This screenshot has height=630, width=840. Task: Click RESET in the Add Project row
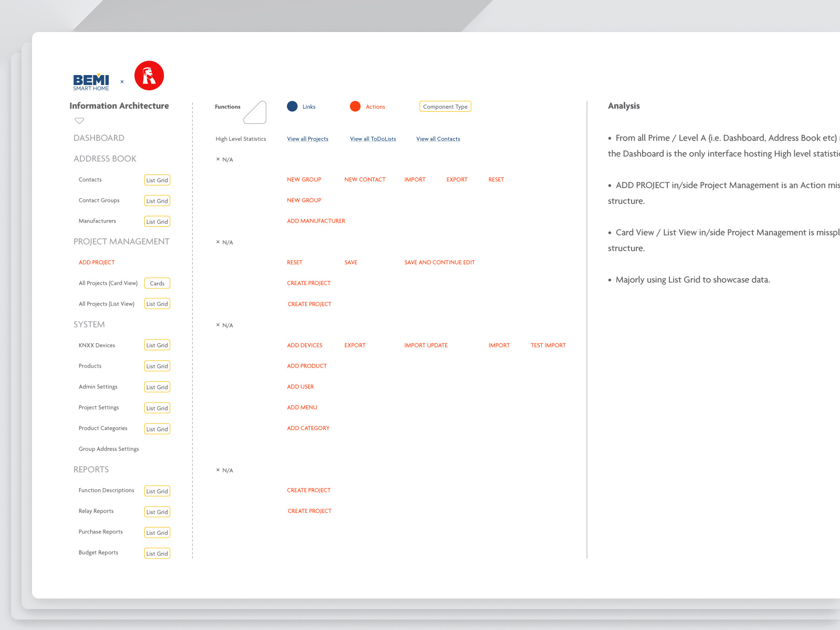[x=295, y=262]
